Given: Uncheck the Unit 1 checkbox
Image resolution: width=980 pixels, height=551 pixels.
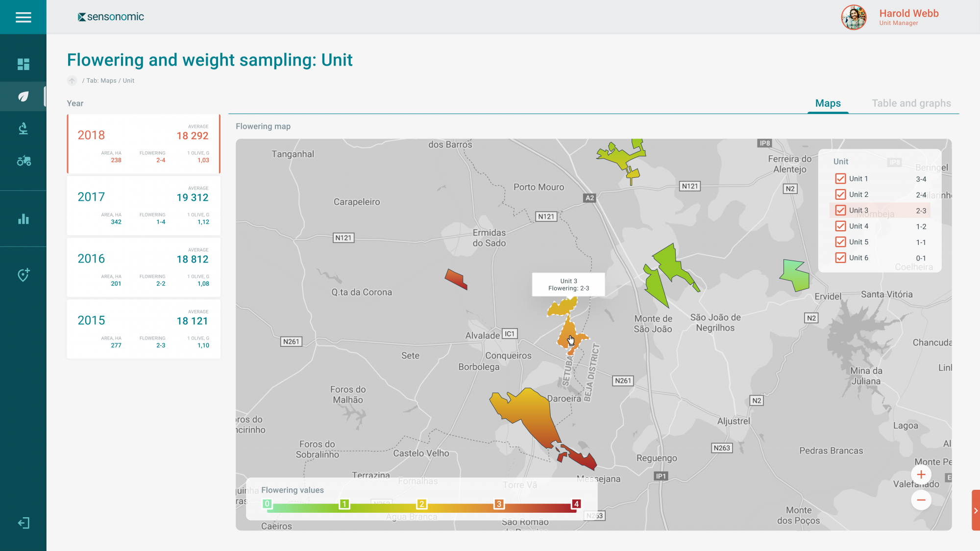Looking at the screenshot, I should (x=841, y=179).
